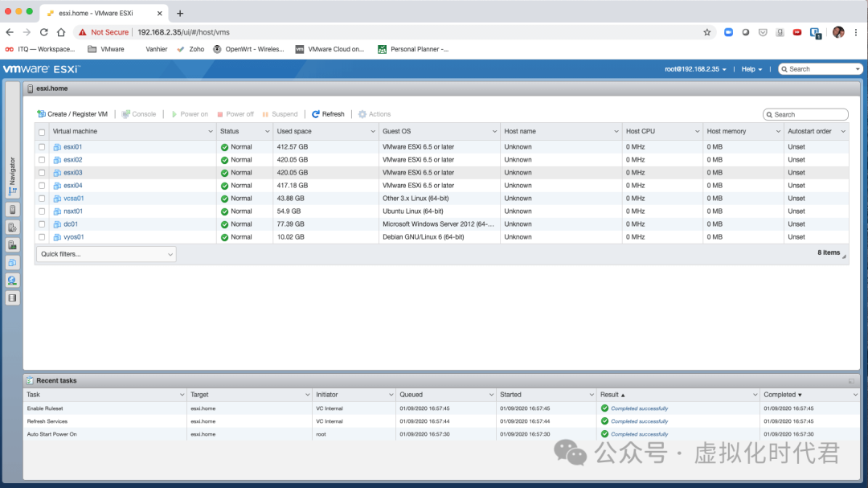This screenshot has height=488, width=868.
Task: Click the VM icon beside vcsa01
Action: coord(57,199)
